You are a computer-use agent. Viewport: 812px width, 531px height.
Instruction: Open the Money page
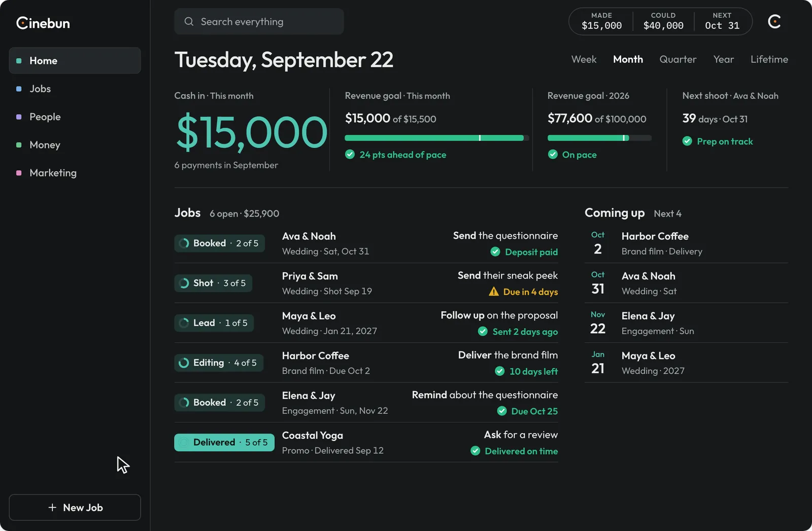point(75,145)
